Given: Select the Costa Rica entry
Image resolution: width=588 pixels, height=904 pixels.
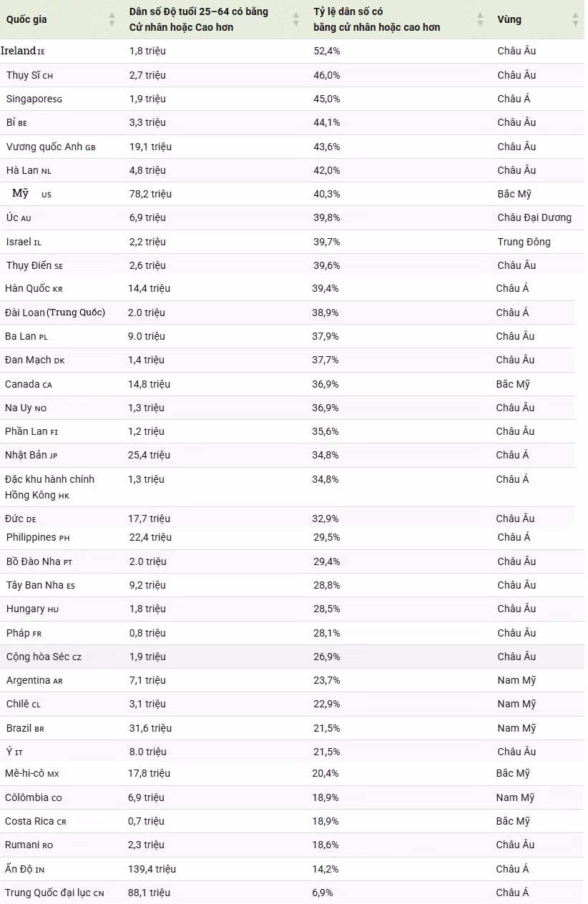Looking at the screenshot, I should [36, 821].
